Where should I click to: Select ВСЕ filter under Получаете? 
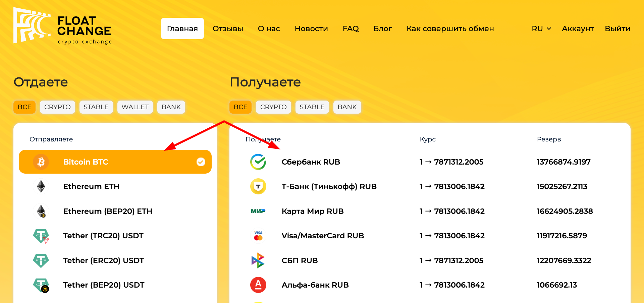click(240, 107)
